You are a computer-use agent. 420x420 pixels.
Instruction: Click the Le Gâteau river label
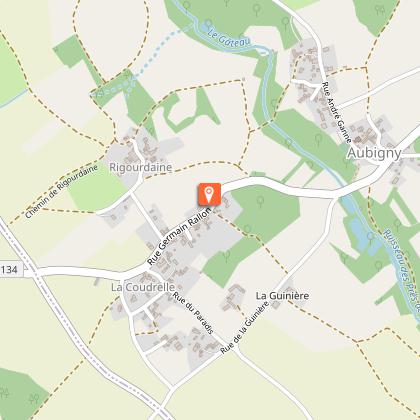pos(229,38)
